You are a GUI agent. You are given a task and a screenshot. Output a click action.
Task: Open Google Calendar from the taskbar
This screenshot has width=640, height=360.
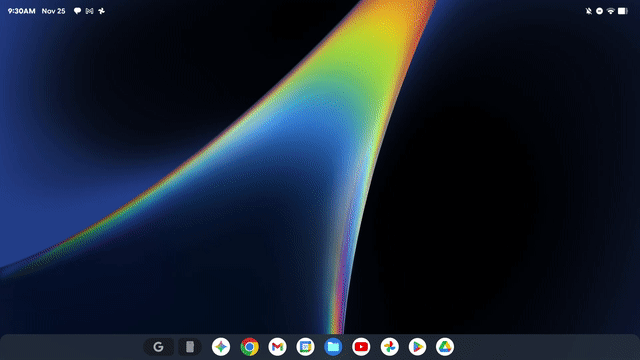(x=305, y=347)
